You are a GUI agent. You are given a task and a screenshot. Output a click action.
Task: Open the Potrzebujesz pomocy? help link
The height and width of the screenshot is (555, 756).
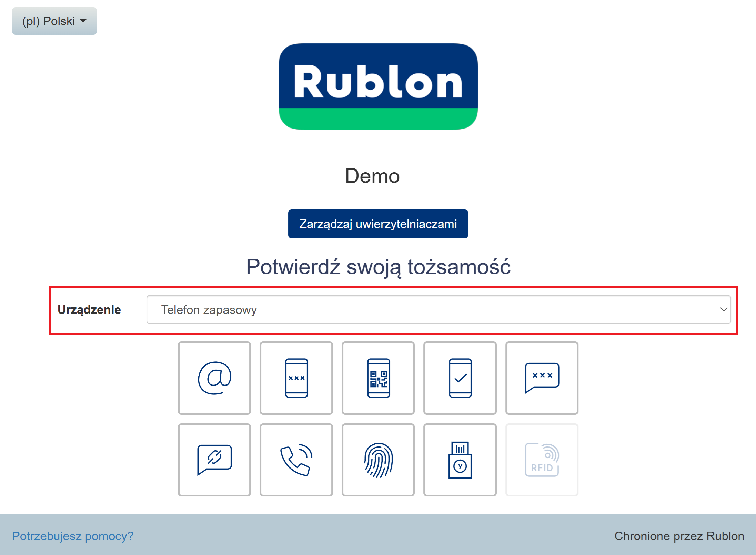click(73, 536)
